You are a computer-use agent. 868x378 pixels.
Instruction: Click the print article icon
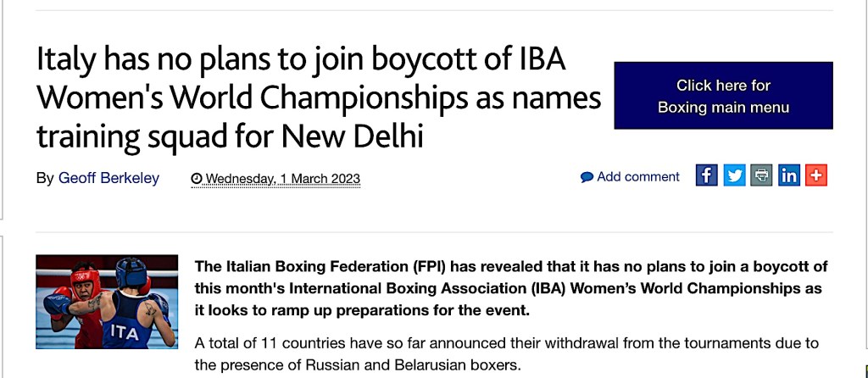[x=761, y=175]
